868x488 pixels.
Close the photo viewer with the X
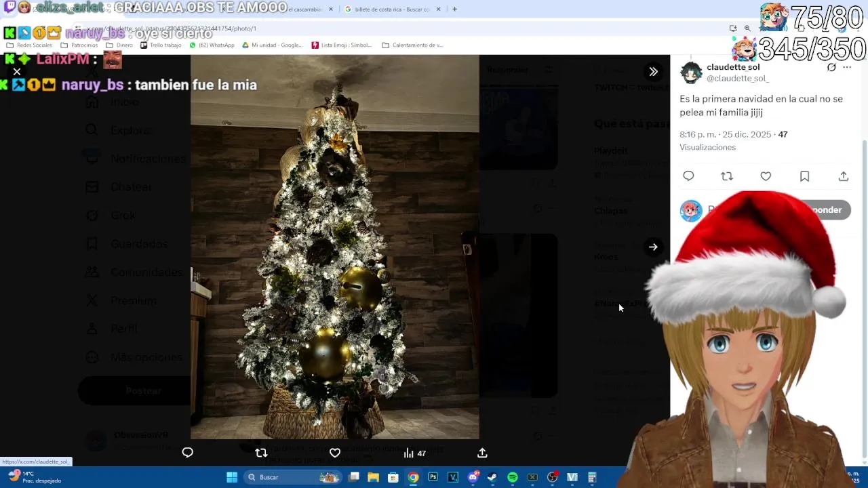pyautogui.click(x=17, y=71)
